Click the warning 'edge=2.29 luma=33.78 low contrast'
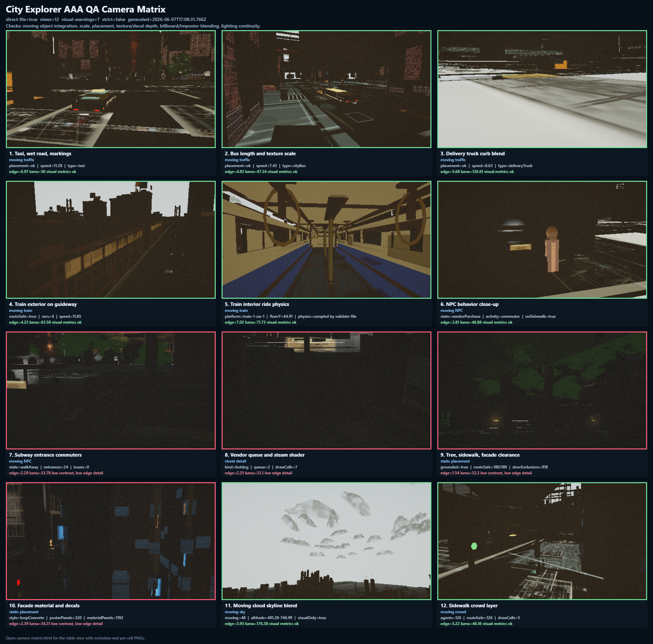 [56, 473]
